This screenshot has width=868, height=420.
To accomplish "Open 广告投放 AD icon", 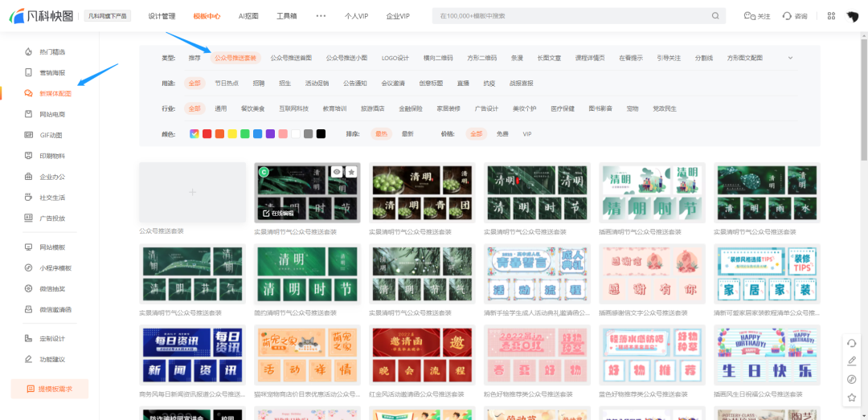I will coord(29,218).
